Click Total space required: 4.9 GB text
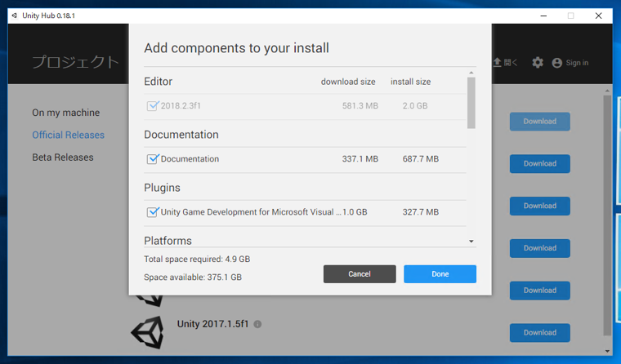Viewport: 621px width, 364px height. 197,260
